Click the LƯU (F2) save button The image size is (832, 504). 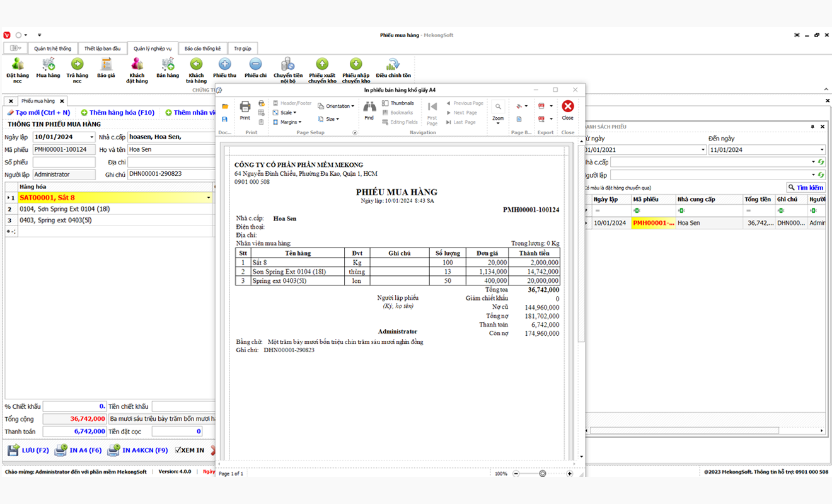click(x=28, y=450)
